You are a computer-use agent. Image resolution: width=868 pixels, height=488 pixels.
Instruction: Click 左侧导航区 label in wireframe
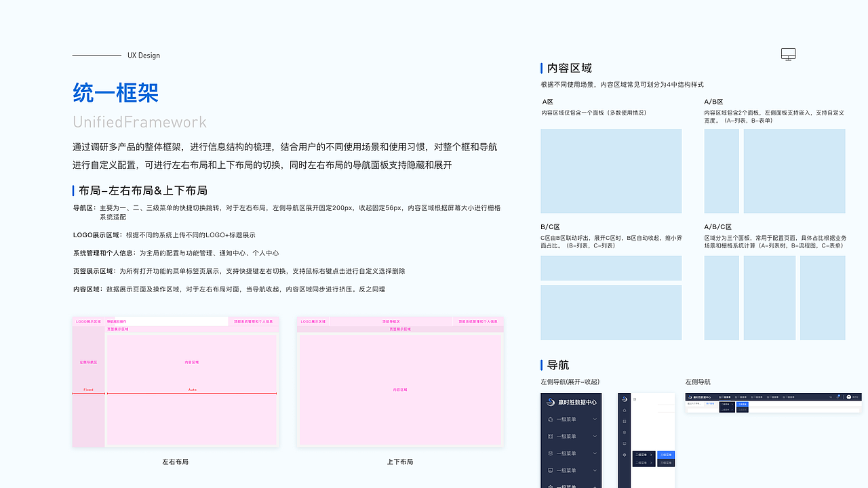[88, 363]
